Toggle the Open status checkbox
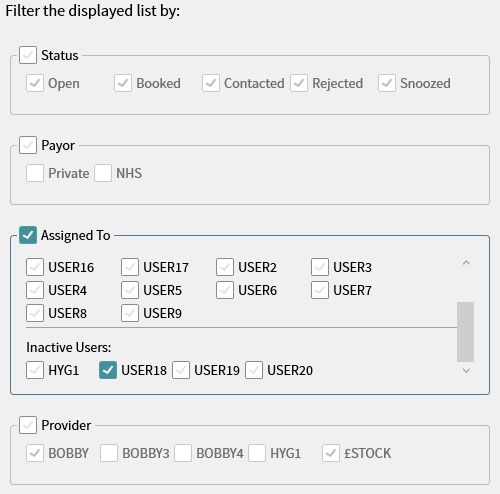The width and height of the screenshot is (500, 494). pyautogui.click(x=35, y=83)
